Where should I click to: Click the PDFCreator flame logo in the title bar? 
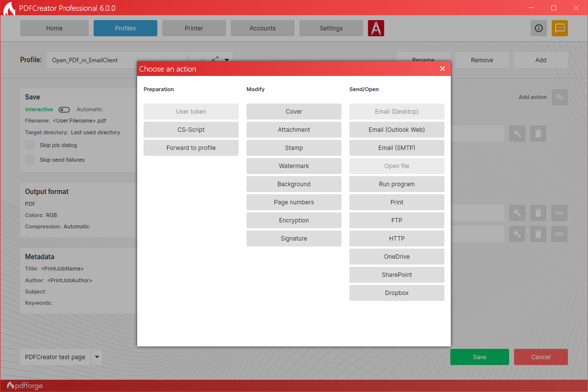[x=9, y=8]
